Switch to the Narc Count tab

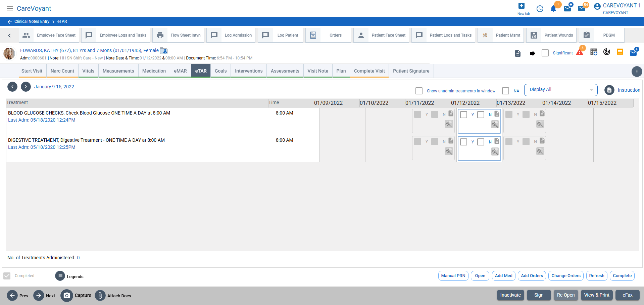tap(62, 71)
